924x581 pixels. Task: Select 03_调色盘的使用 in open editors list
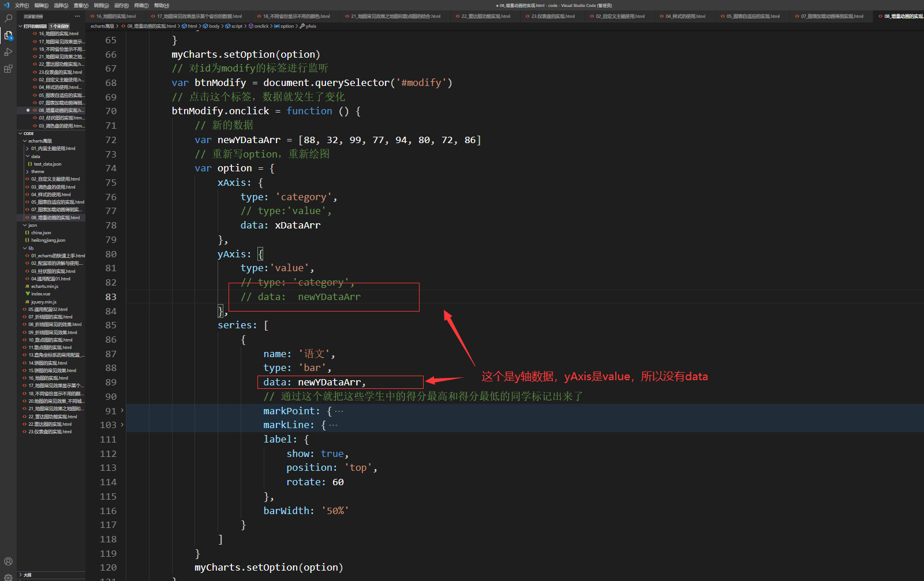[62, 126]
